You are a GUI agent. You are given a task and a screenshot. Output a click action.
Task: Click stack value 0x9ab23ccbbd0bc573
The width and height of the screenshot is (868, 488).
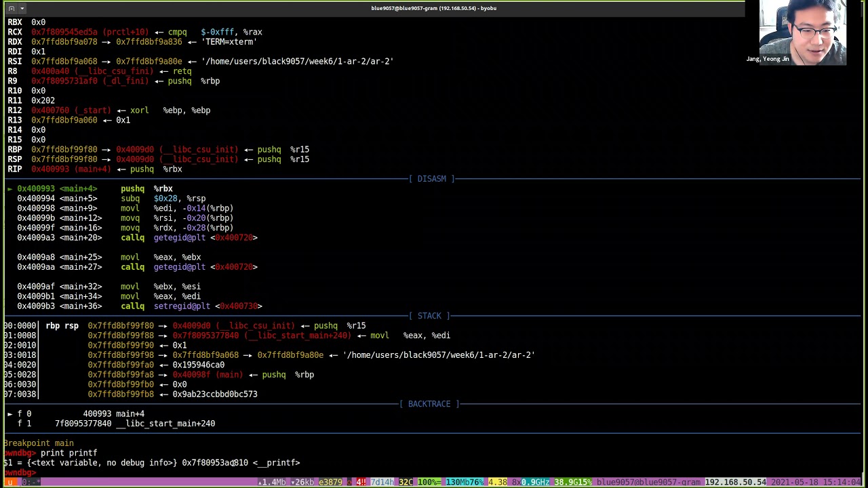click(215, 394)
